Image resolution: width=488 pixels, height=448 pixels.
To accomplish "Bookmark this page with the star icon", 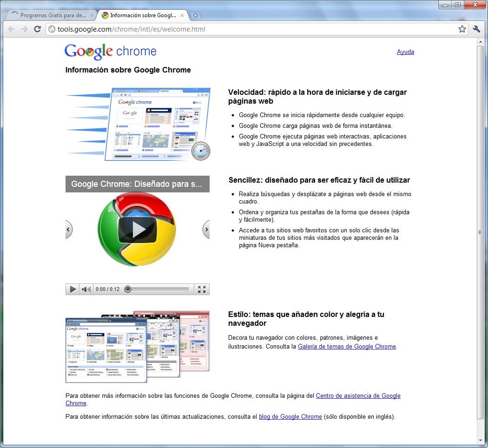I will [462, 29].
